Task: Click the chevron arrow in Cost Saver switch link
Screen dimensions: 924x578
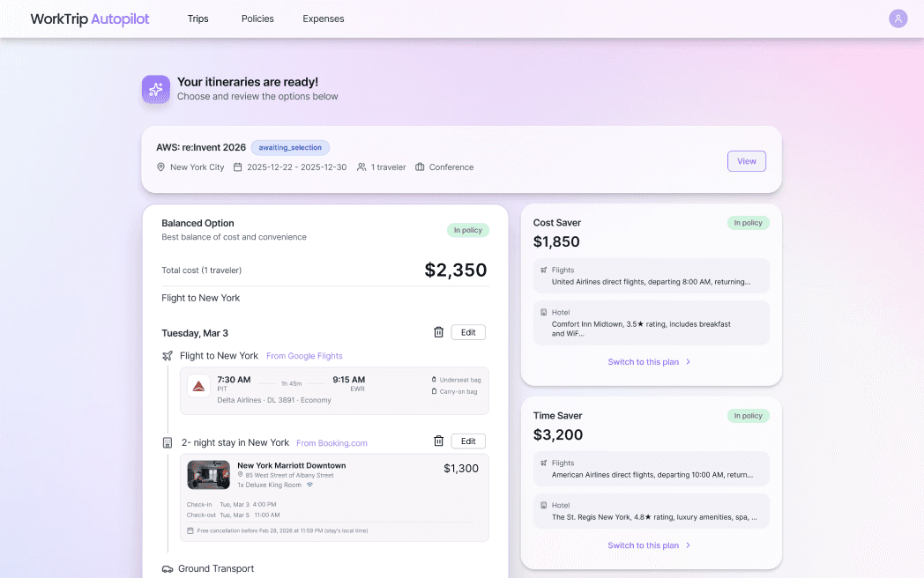Action: point(689,362)
